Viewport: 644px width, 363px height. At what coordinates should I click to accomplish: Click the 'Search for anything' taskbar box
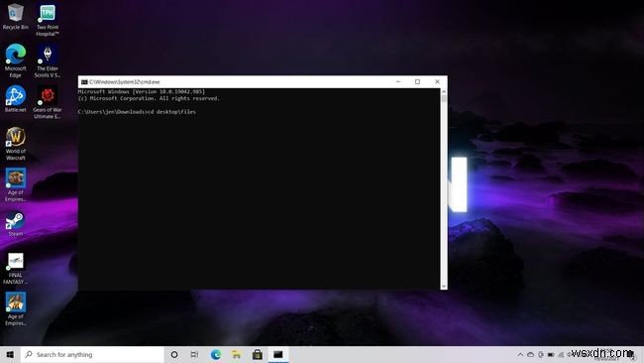[92, 354]
